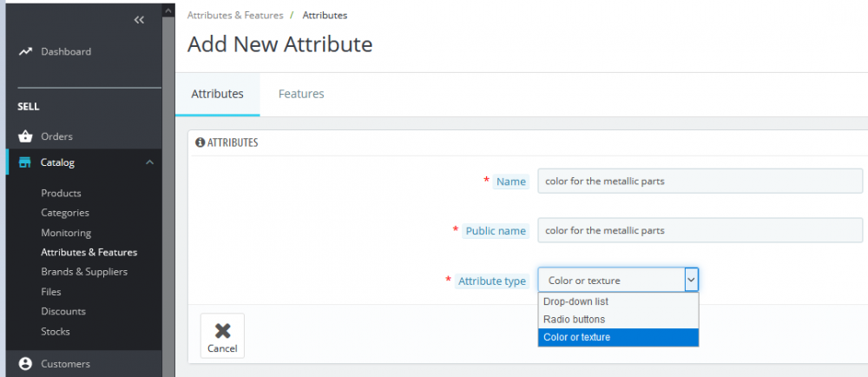Open the Discounts sidebar link
The image size is (868, 377).
pos(63,311)
